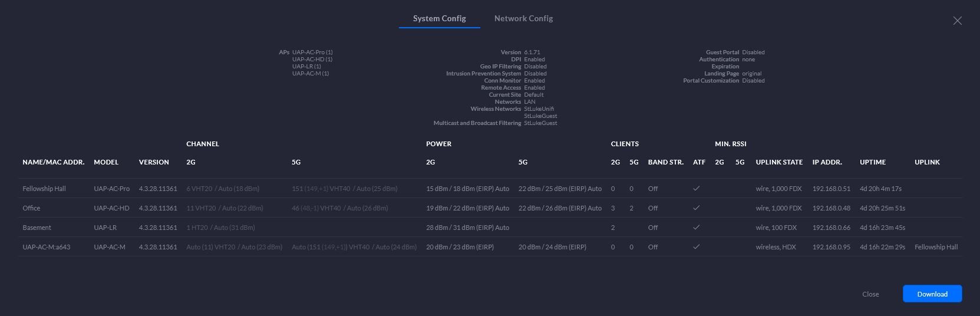This screenshot has height=316, width=980.
Task: Select the Basement access point name
Action: (x=37, y=228)
